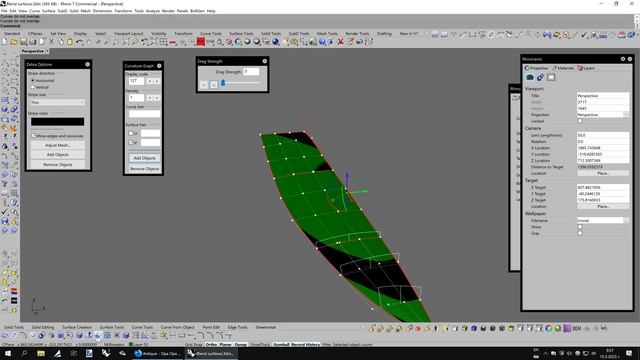Toggle Osnap in the status bar
The width and height of the screenshot is (640, 360).
pos(241,344)
